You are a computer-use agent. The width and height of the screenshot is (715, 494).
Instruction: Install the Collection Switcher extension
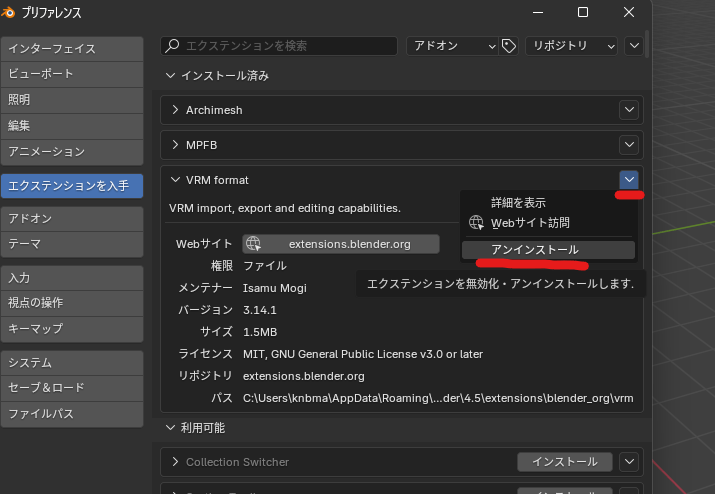(x=564, y=461)
